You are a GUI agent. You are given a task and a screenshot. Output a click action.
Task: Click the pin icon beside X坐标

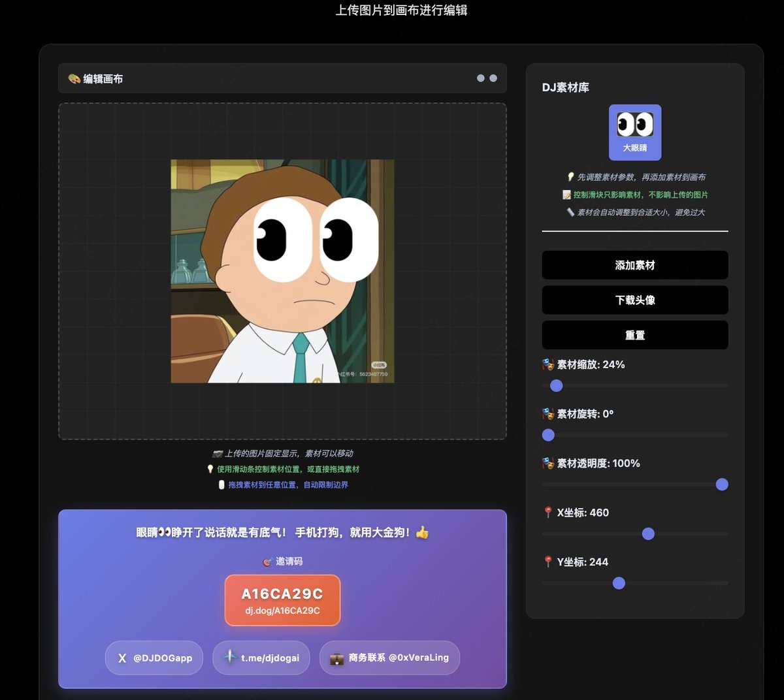(x=548, y=513)
